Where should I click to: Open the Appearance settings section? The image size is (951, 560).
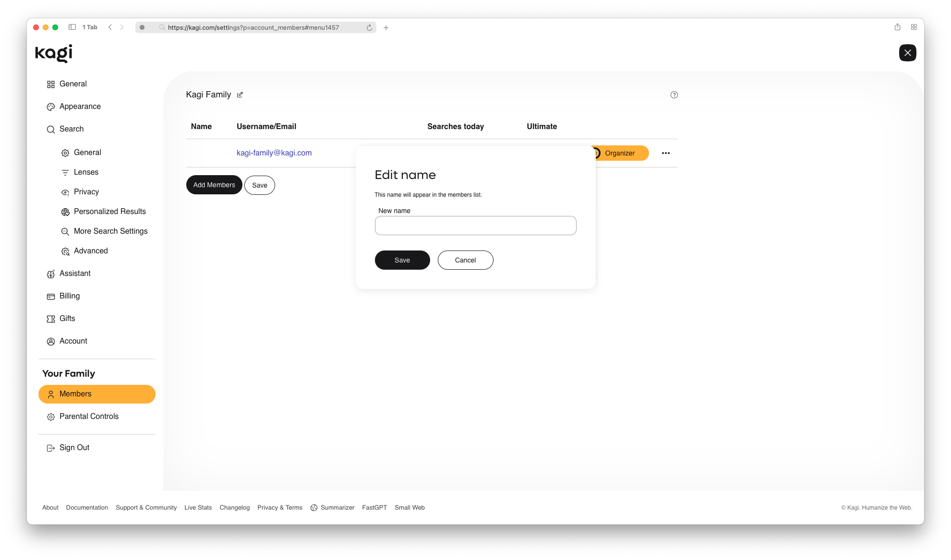click(x=80, y=107)
